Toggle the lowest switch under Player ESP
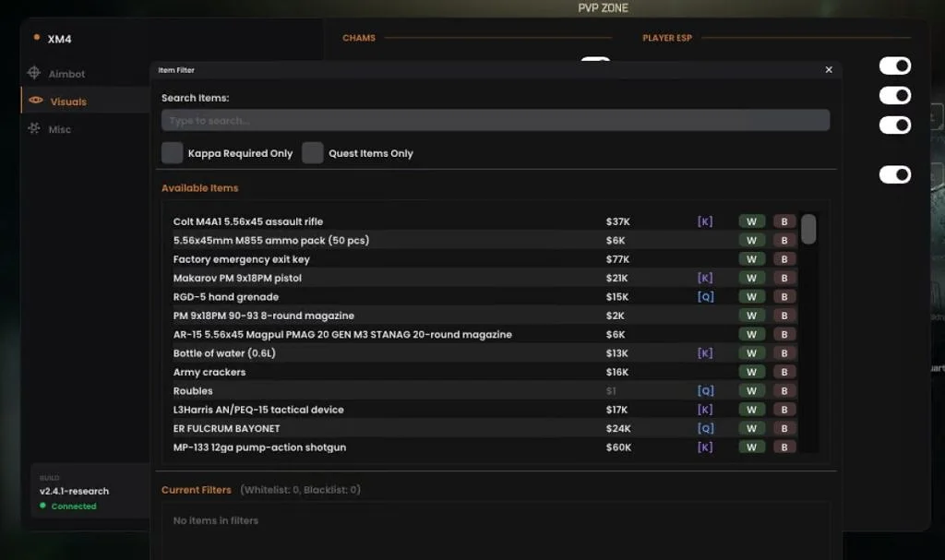The image size is (945, 560). (895, 174)
